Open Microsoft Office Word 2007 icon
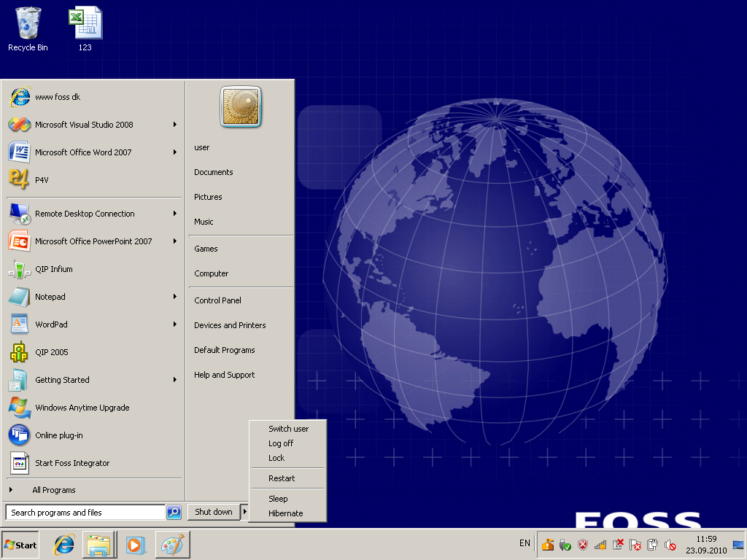The width and height of the screenshot is (747, 560). [x=20, y=152]
